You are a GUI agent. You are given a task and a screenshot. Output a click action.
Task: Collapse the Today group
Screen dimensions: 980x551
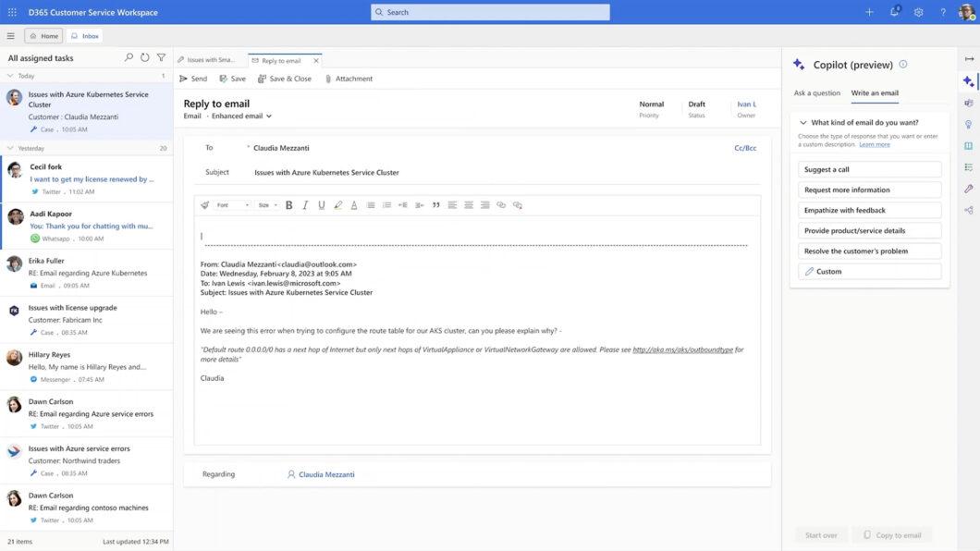(x=10, y=76)
